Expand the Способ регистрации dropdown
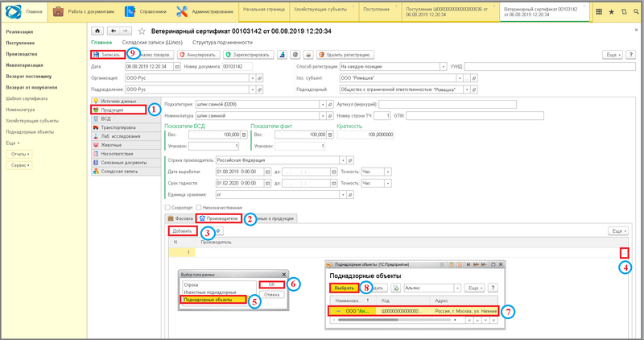644x340 pixels. tap(444, 67)
